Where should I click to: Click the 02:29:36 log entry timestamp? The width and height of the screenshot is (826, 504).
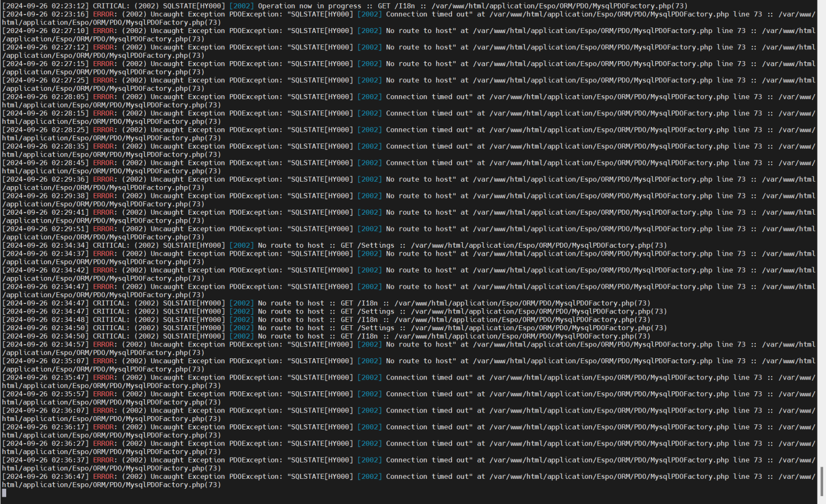tap(45, 179)
